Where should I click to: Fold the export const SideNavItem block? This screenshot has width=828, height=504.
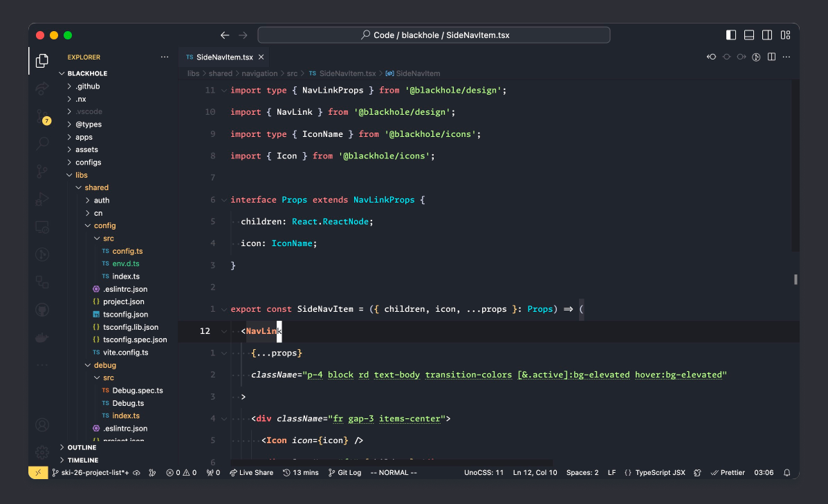pos(224,309)
